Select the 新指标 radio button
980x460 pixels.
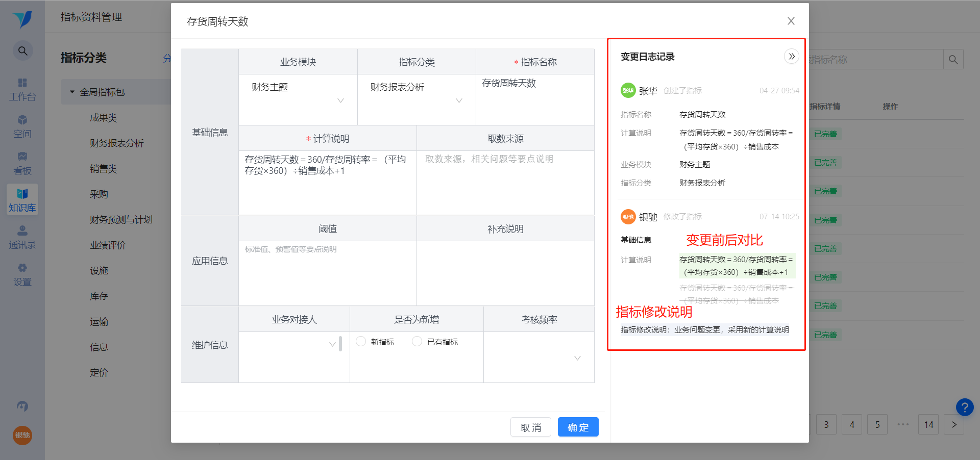click(361, 341)
